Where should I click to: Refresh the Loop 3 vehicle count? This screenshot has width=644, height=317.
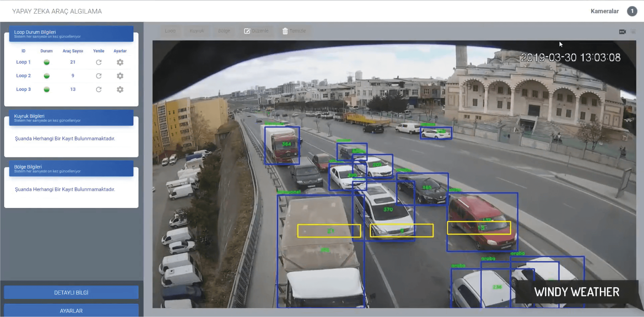point(99,90)
